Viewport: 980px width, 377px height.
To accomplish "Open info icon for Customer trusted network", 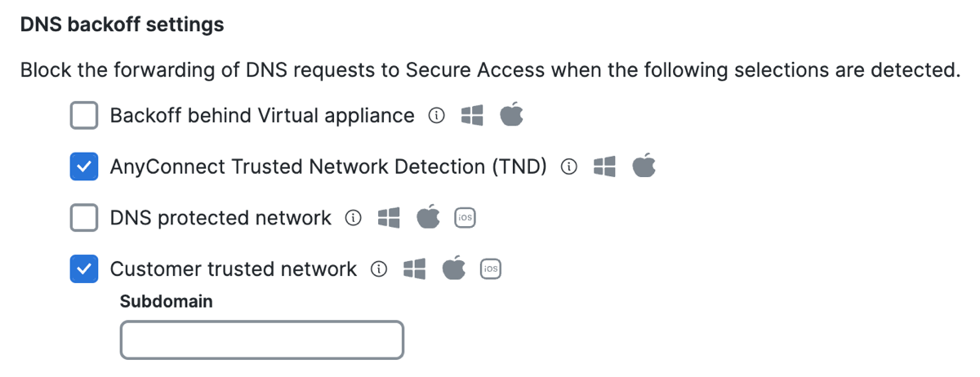I will tap(379, 269).
